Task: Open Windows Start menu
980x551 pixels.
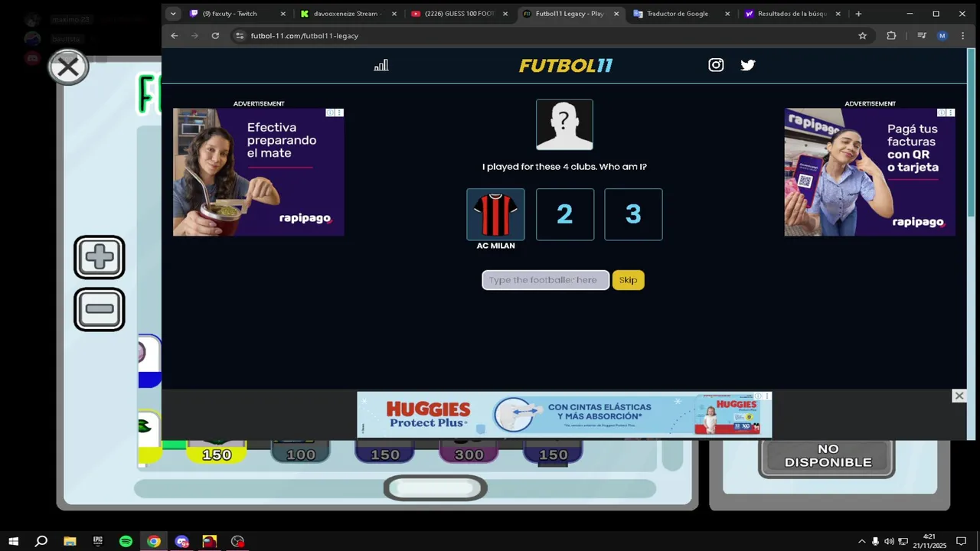Action: pos(14,541)
